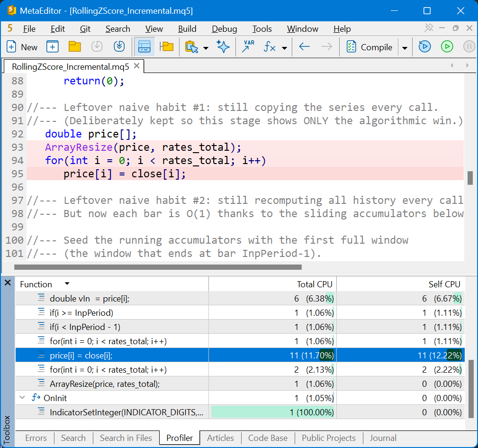The width and height of the screenshot is (478, 448).
Task: Run with green play icon
Action: (x=447, y=46)
